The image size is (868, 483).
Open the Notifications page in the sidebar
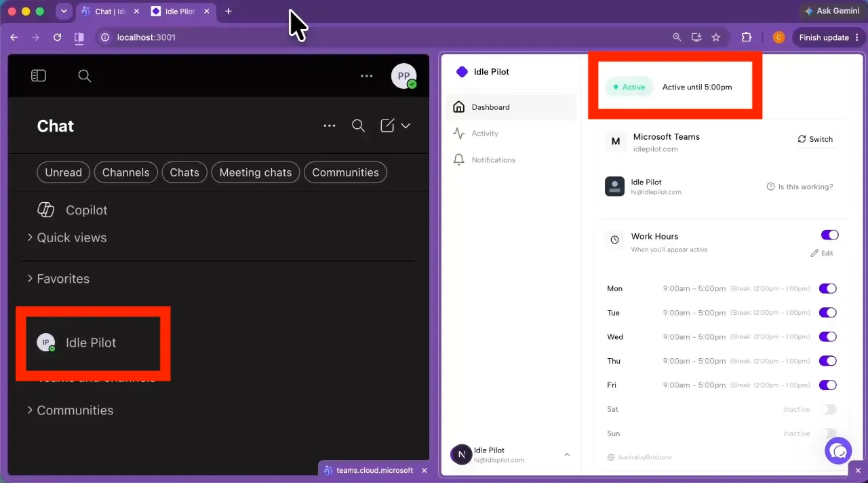(x=511, y=160)
